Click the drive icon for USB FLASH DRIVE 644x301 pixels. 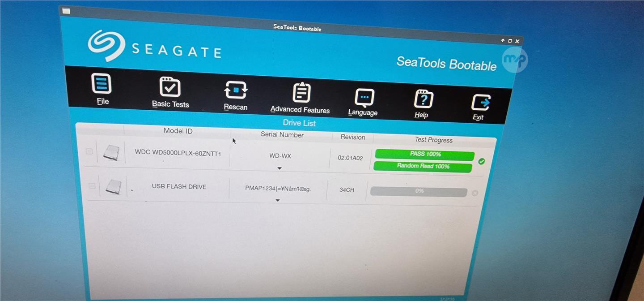(x=114, y=186)
